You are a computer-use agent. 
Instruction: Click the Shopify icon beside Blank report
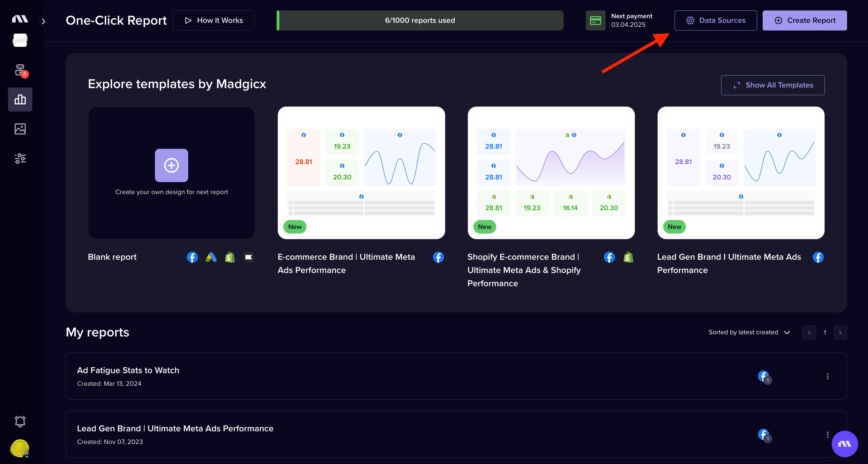tap(230, 258)
